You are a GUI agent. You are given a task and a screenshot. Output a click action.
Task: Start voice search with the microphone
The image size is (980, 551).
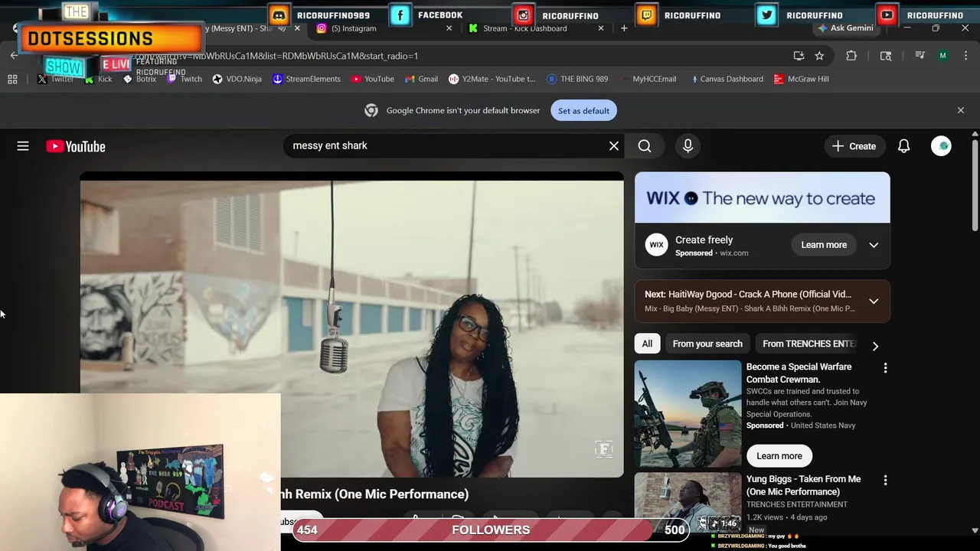(688, 146)
